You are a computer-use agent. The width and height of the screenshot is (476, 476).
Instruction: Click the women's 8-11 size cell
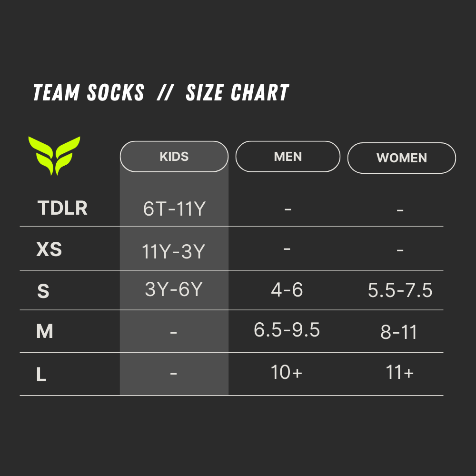coord(399,332)
